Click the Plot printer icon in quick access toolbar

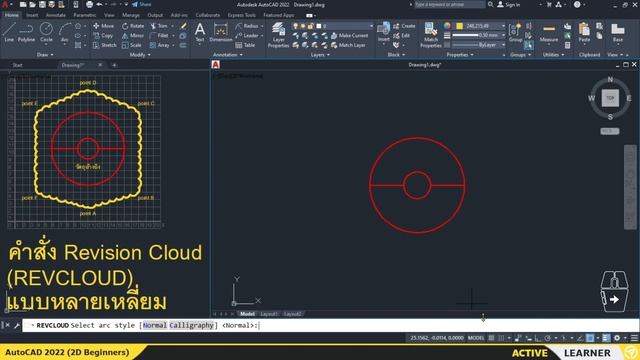click(x=89, y=4)
